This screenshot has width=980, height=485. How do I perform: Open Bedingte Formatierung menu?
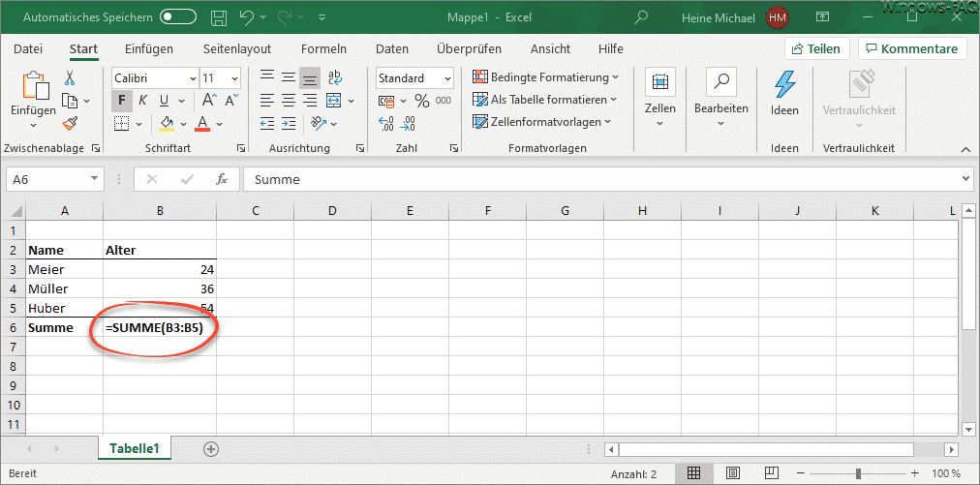coord(545,77)
